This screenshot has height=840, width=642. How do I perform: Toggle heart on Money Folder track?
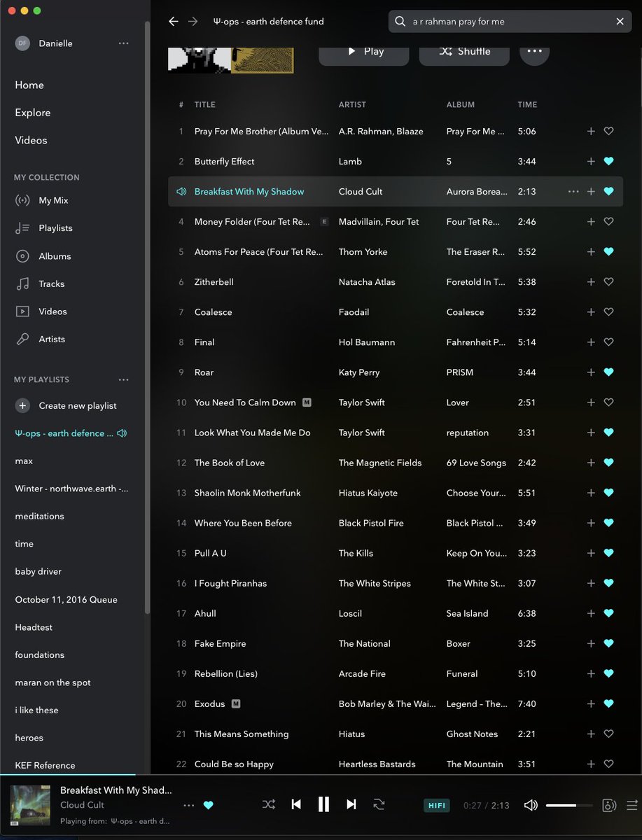click(608, 222)
